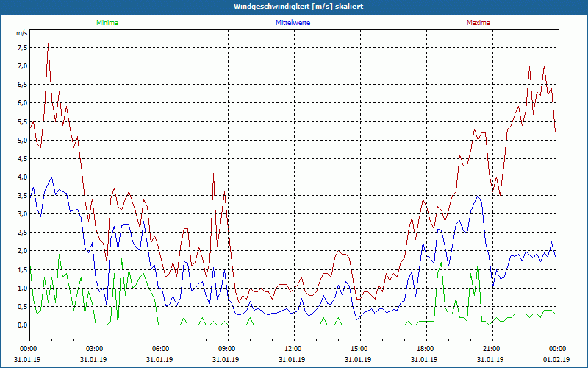Click the '1,0' y-axis value
The image size is (588, 368).
(22, 288)
